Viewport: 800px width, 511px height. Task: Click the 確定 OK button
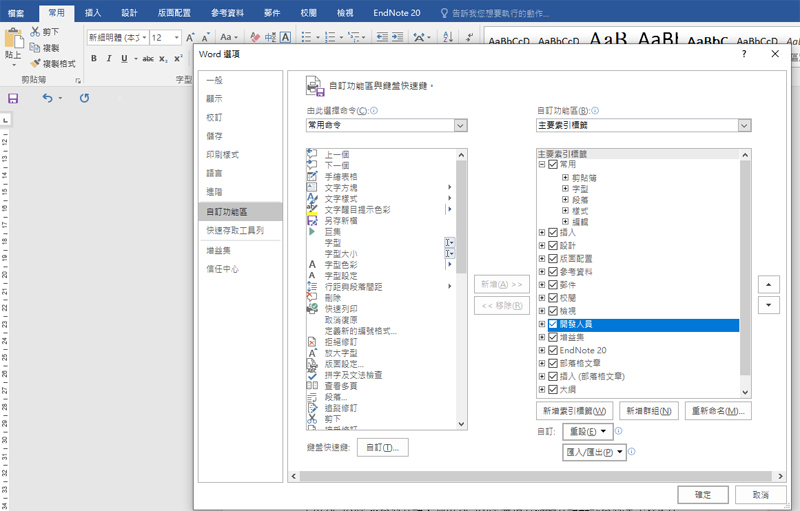703,495
